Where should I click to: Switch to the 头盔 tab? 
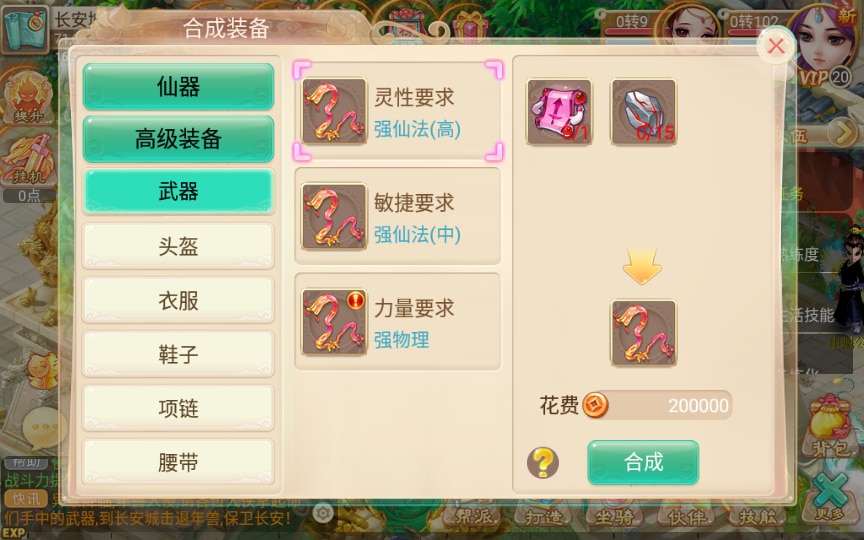tap(179, 246)
